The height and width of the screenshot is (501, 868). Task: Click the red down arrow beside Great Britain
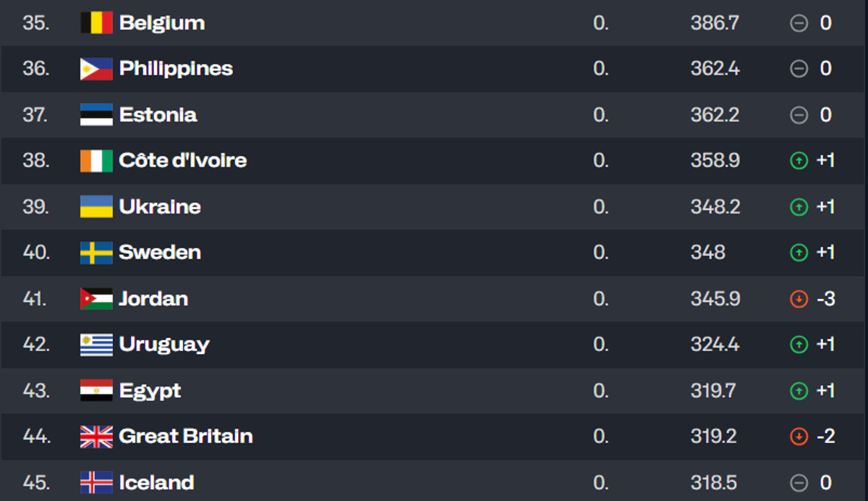(x=799, y=437)
